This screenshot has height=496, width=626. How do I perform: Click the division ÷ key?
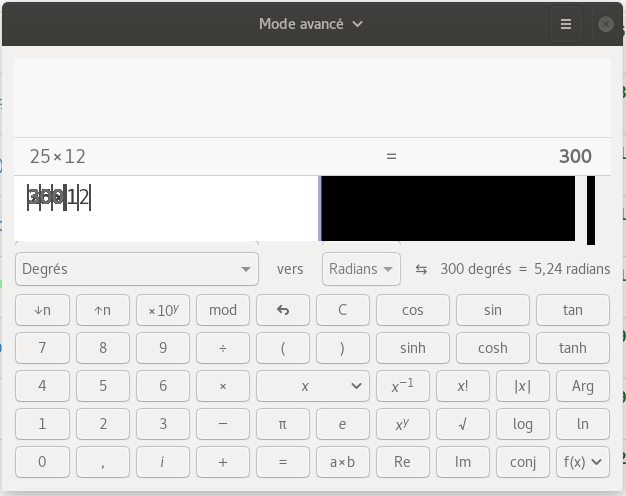click(223, 348)
